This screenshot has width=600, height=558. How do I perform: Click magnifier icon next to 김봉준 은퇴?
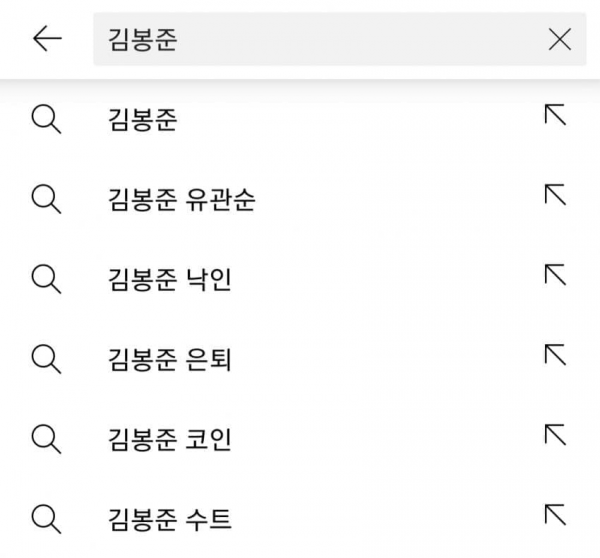46,360
